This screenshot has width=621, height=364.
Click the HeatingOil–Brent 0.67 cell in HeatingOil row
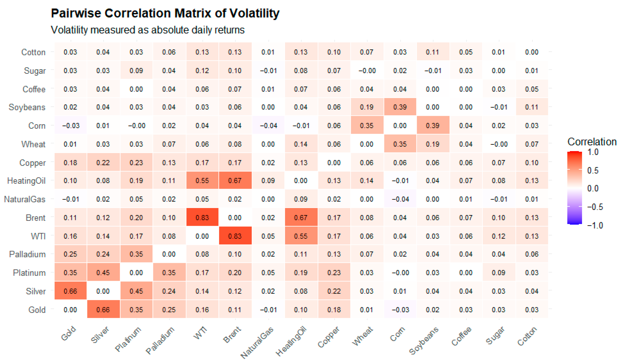[x=235, y=180]
